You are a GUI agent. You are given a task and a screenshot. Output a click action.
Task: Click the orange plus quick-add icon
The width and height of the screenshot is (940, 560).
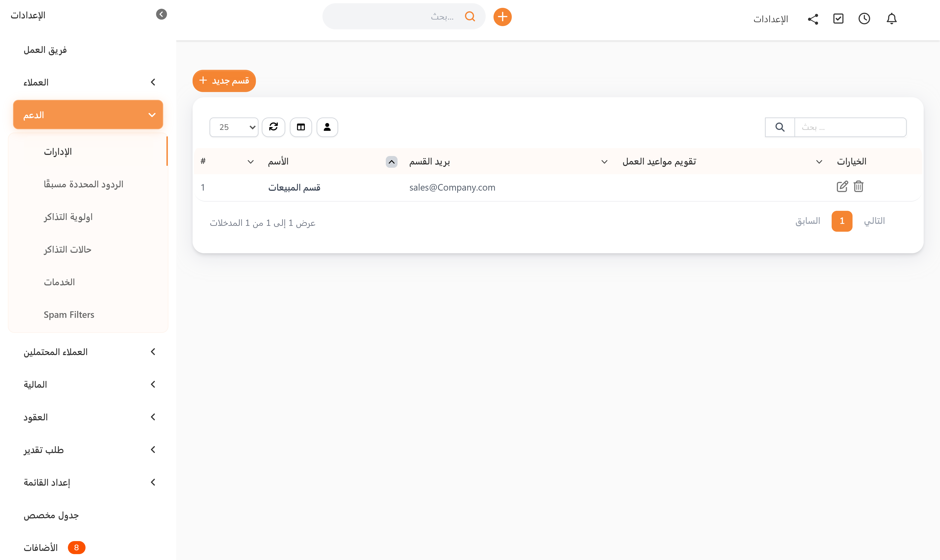(502, 17)
